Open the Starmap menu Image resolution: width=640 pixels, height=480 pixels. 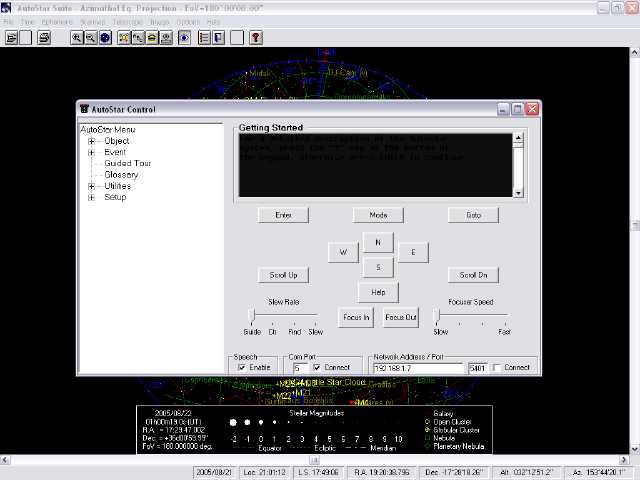coord(93,22)
